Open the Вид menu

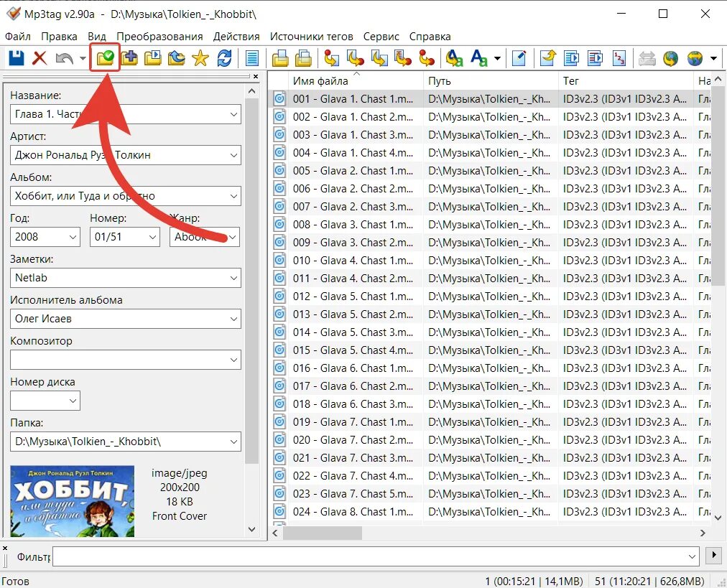point(97,36)
